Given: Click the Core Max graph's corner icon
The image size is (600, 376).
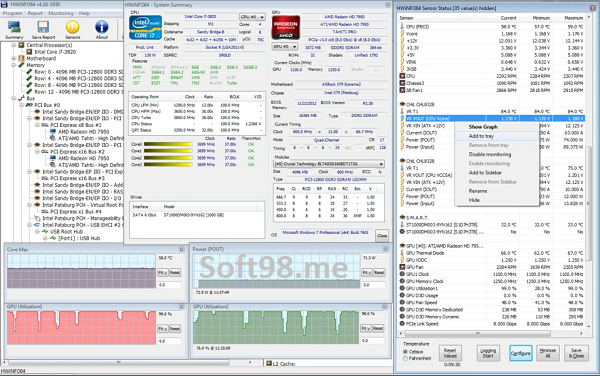Looking at the screenshot, I should [181, 249].
